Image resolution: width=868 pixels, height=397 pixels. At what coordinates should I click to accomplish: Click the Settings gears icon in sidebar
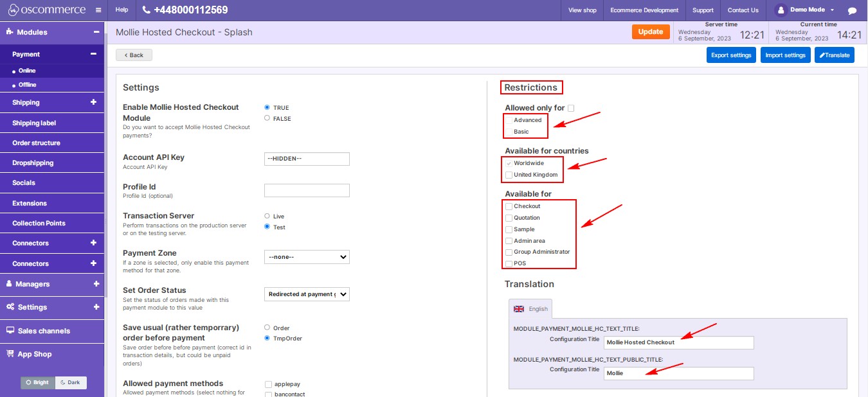pyautogui.click(x=10, y=307)
